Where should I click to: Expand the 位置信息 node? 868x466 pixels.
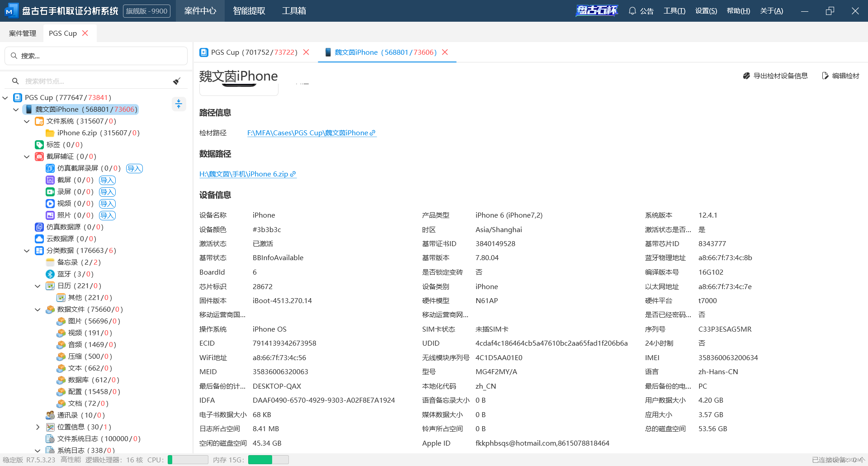click(38, 427)
